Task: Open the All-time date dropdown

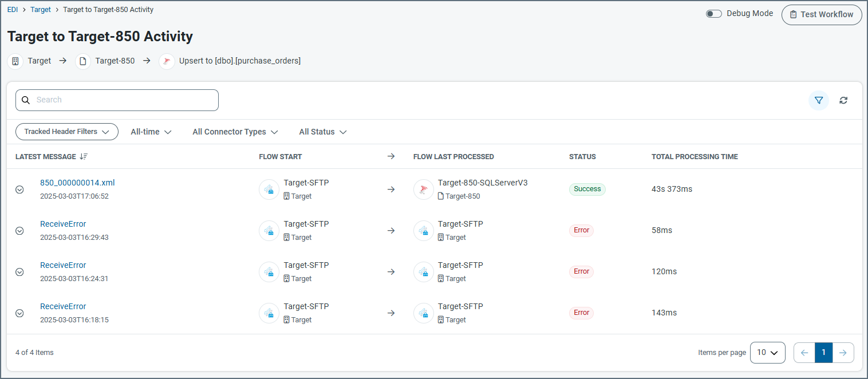Action: [x=151, y=132]
